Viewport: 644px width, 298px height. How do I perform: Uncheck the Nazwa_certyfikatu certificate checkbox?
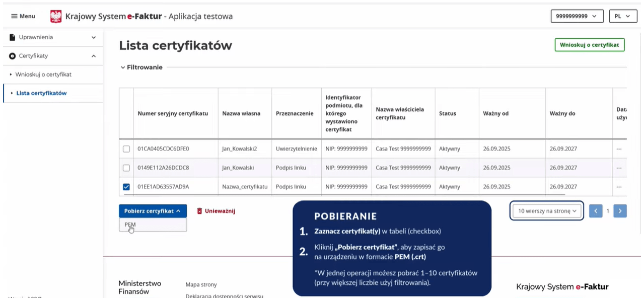(x=126, y=186)
